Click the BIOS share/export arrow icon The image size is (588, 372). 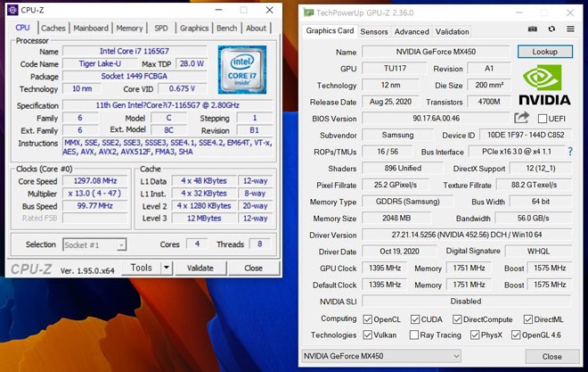tap(521, 118)
